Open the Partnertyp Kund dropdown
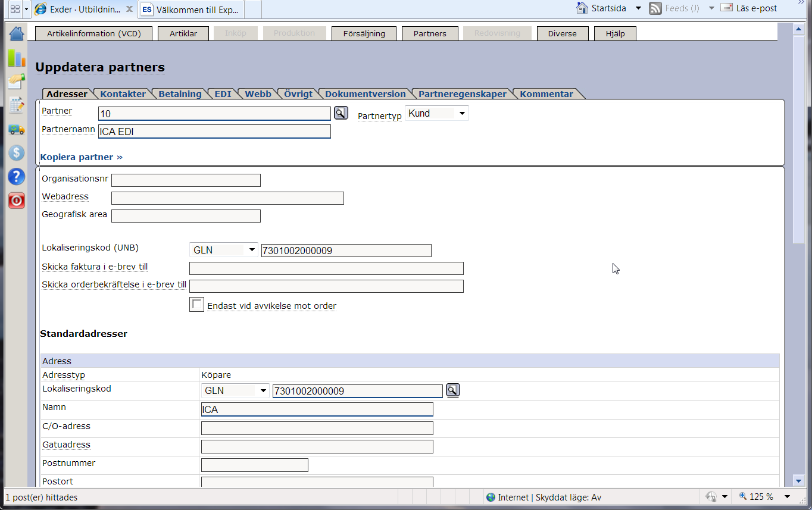This screenshot has height=510, width=812. click(x=437, y=113)
